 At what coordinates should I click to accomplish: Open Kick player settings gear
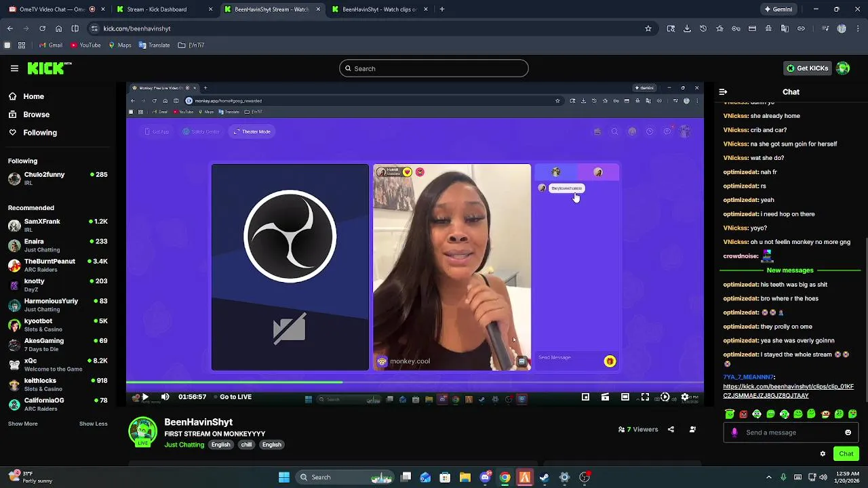pos(685,397)
